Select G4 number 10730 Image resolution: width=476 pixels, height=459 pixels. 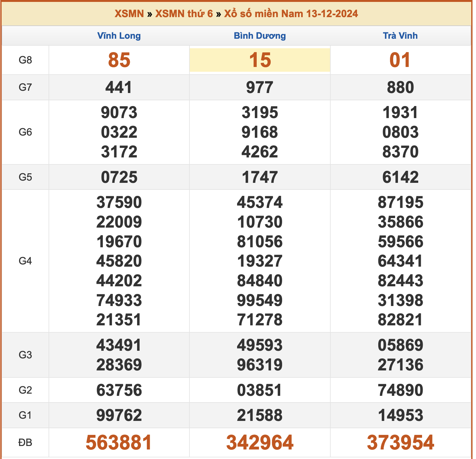pos(260,222)
